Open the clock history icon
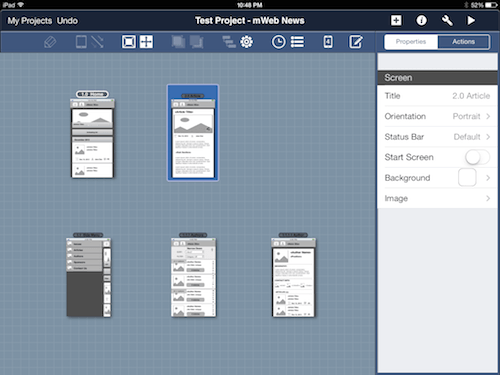This screenshot has height=375, width=500. coord(278,42)
